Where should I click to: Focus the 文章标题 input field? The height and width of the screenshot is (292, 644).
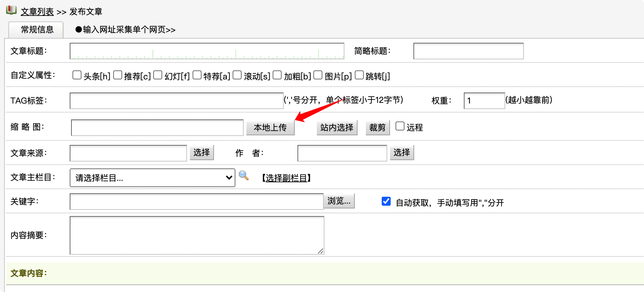tap(207, 51)
